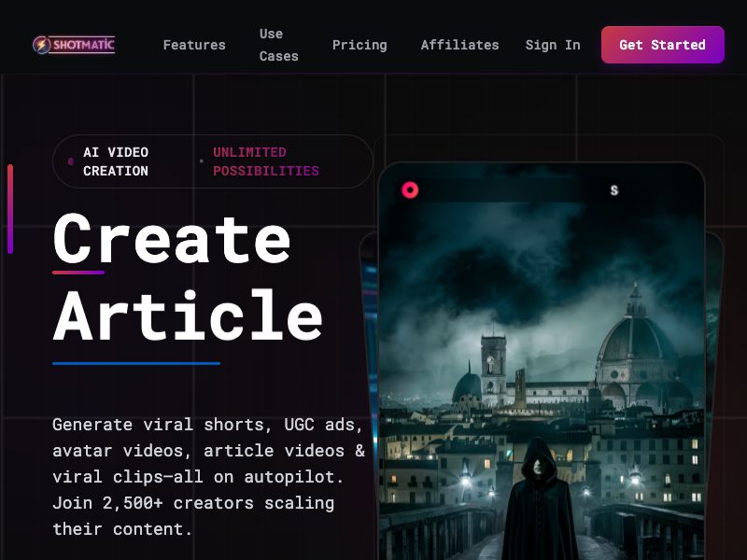Open the Features menu item
Screen dimensions: 747x560
194,45
